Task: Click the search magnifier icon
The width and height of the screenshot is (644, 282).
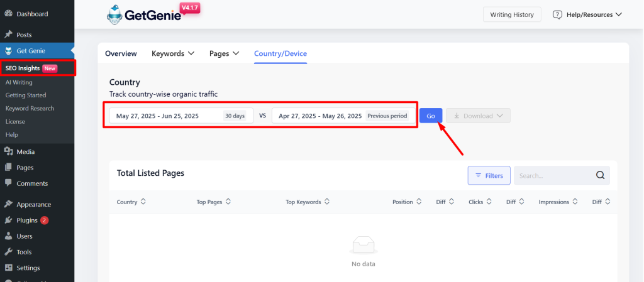Action: pyautogui.click(x=600, y=175)
